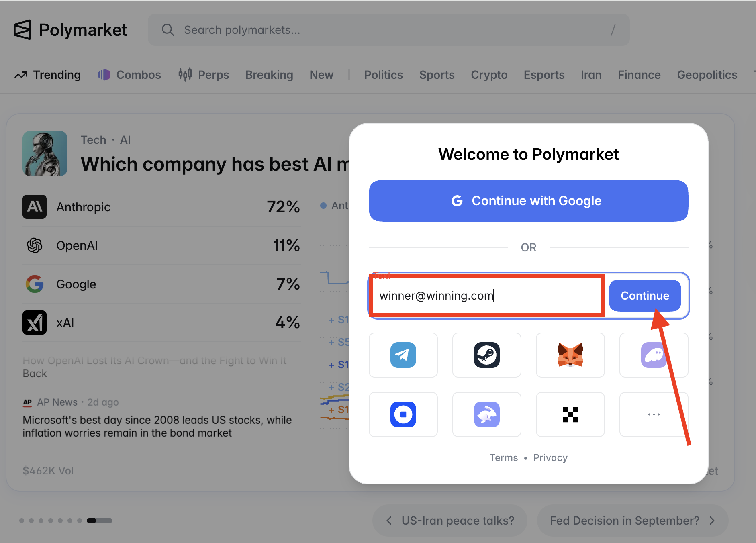Click Continue with Google button
The image size is (756, 543).
point(529,201)
